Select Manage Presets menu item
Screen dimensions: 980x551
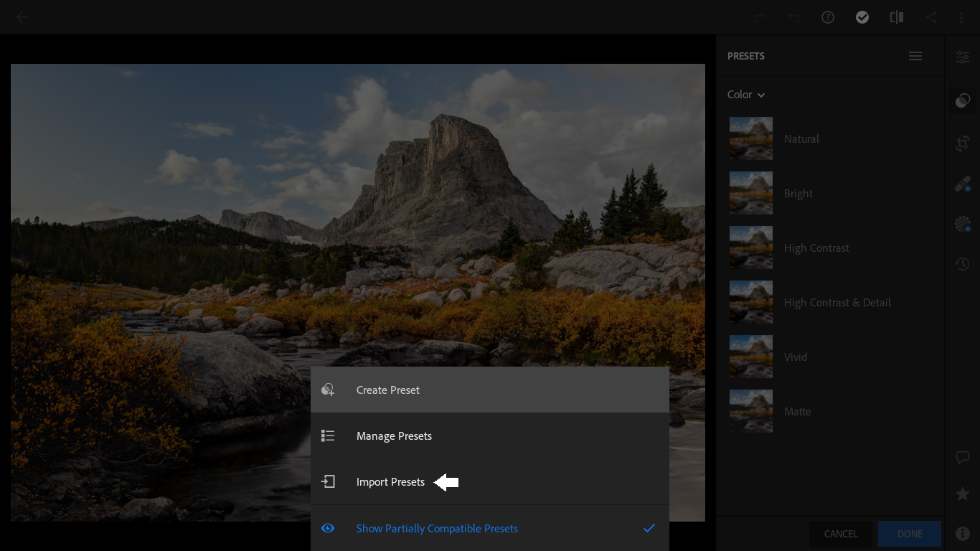click(x=394, y=436)
